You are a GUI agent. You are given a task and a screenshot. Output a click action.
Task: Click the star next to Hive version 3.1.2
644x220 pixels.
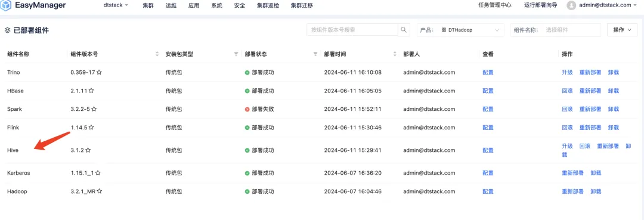88,150
